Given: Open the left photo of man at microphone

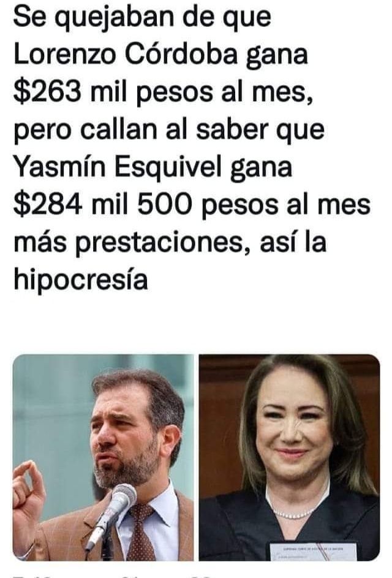Looking at the screenshot, I should point(103,457).
